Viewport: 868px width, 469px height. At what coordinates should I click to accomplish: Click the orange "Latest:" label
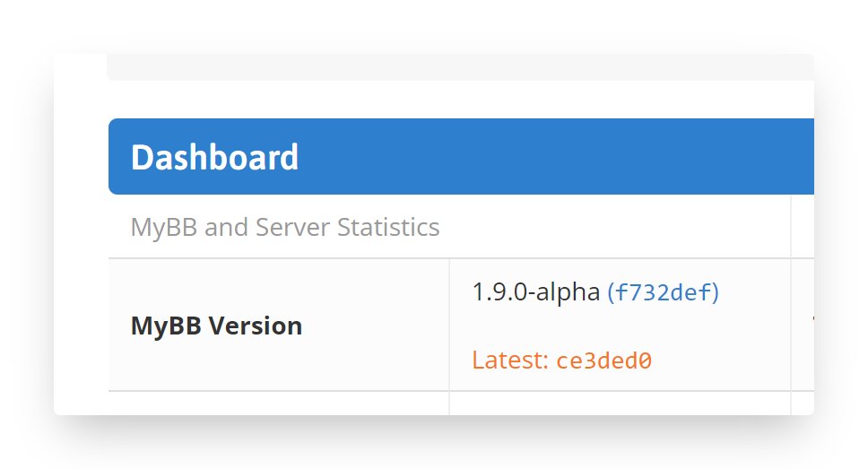(x=510, y=360)
